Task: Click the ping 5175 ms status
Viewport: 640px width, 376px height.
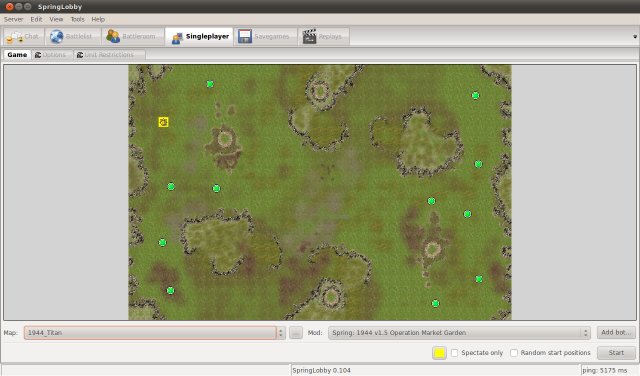Action: 605,370
